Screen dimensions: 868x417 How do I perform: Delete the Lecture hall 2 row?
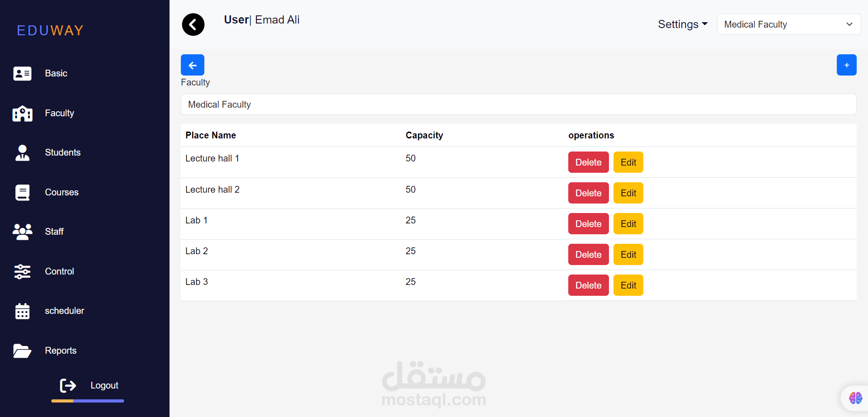pyautogui.click(x=588, y=193)
